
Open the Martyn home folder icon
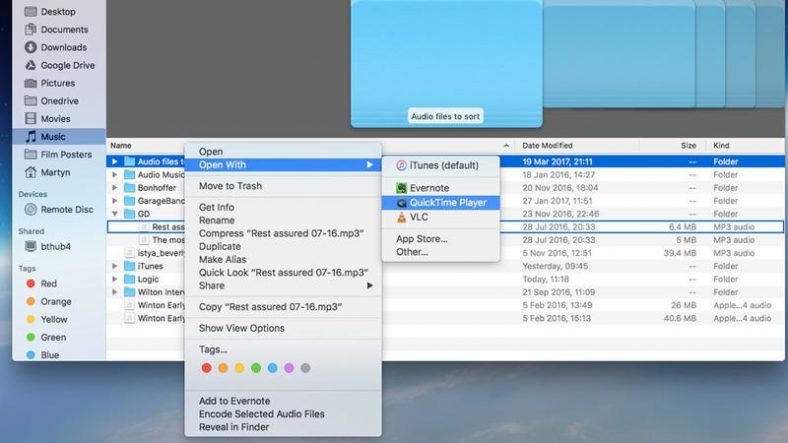click(x=31, y=172)
